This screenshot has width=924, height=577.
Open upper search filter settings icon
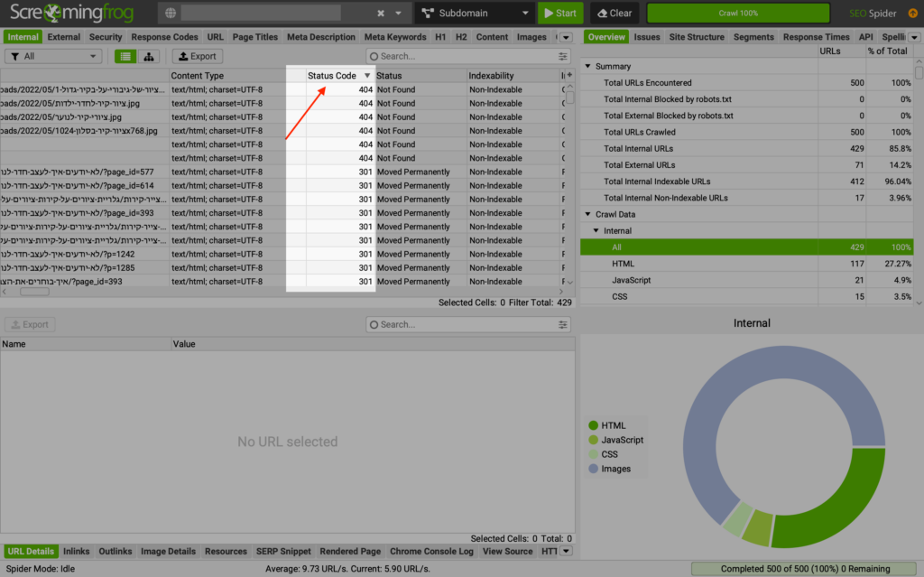click(563, 56)
